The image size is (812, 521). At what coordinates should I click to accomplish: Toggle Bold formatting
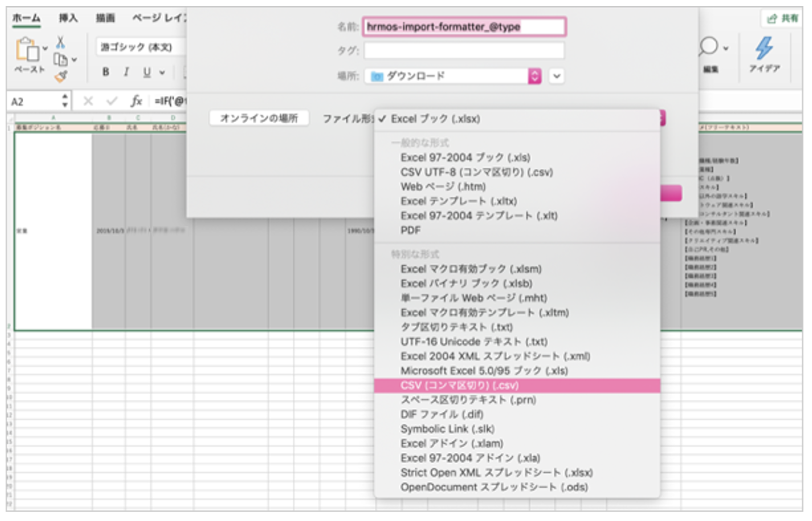(x=106, y=72)
